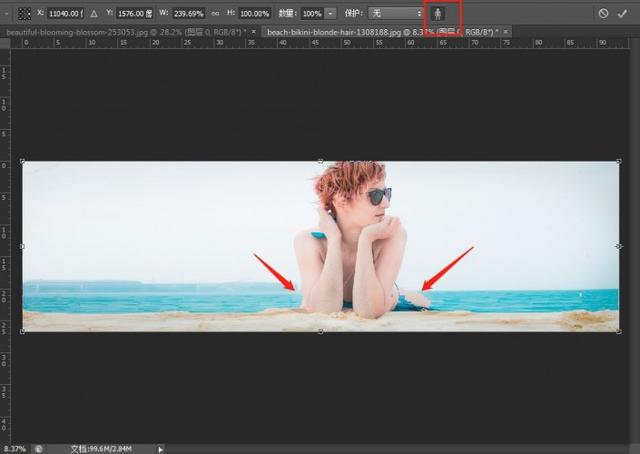The image size is (640, 454).
Task: Toggle the protect skin tones person icon
Action: click(x=438, y=14)
